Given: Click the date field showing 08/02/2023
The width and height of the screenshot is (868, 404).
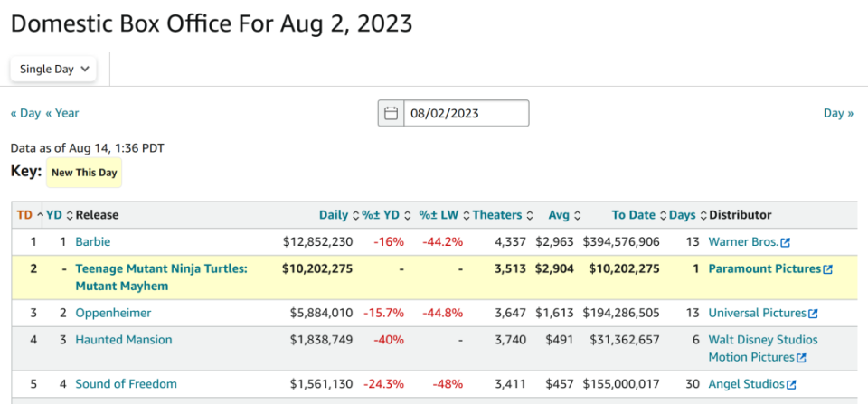Looking at the screenshot, I should [465, 114].
